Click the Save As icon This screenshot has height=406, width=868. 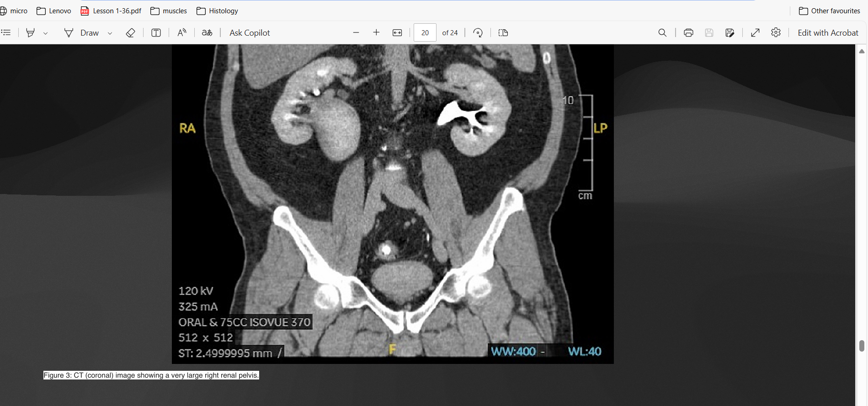[x=730, y=32]
